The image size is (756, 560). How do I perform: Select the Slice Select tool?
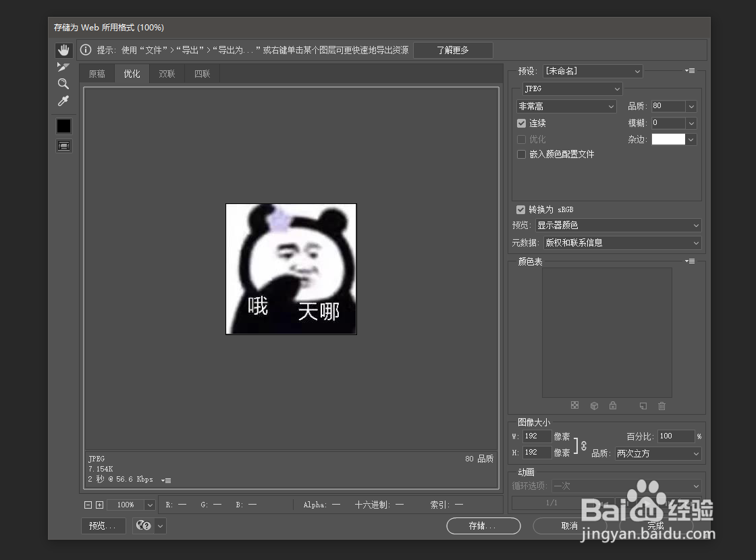pyautogui.click(x=63, y=67)
